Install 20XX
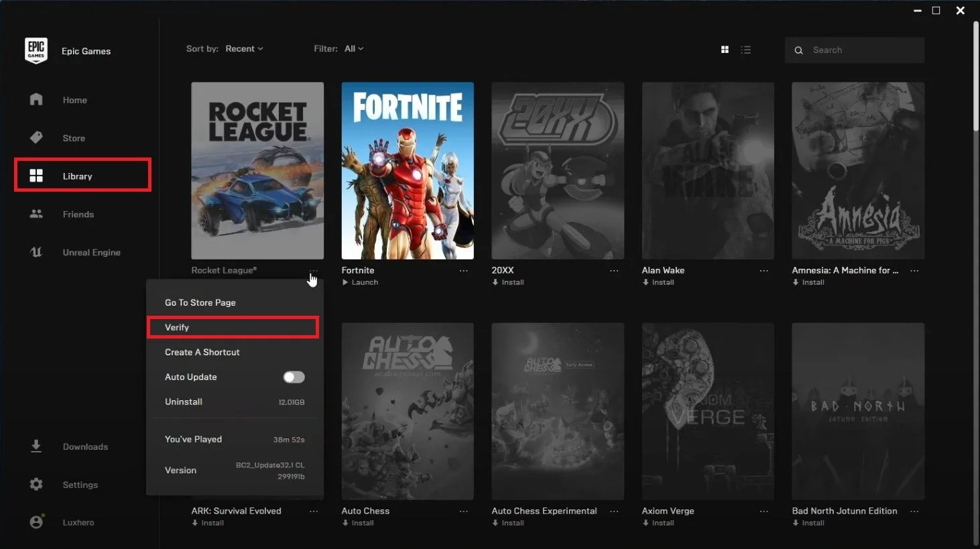The height and width of the screenshot is (549, 980). coord(508,282)
